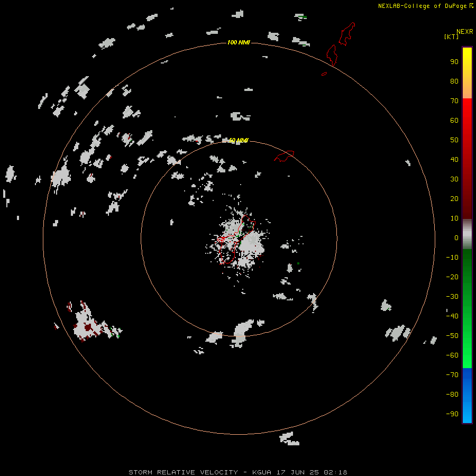Viewport: 476px width, 476px height.
Task: Click the 70 value on velocity scale
Action: pyautogui.click(x=454, y=101)
